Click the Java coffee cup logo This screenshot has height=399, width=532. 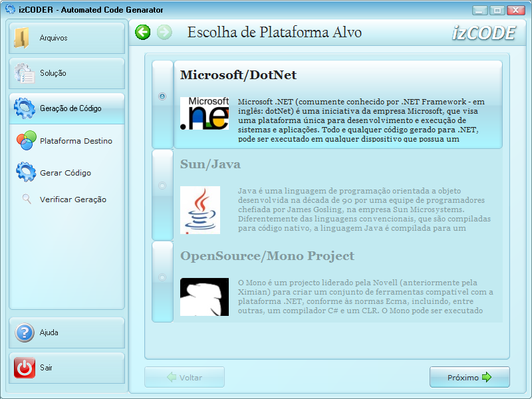pos(200,210)
